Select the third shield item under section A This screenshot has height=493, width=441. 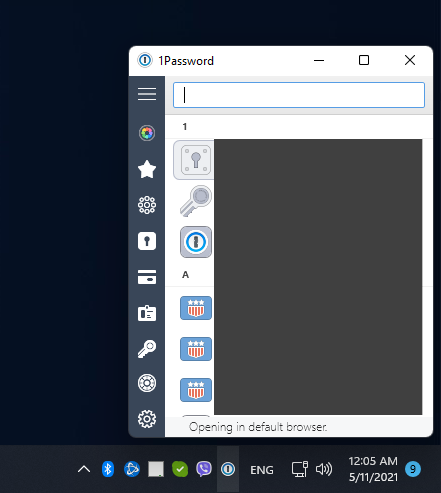tap(196, 390)
